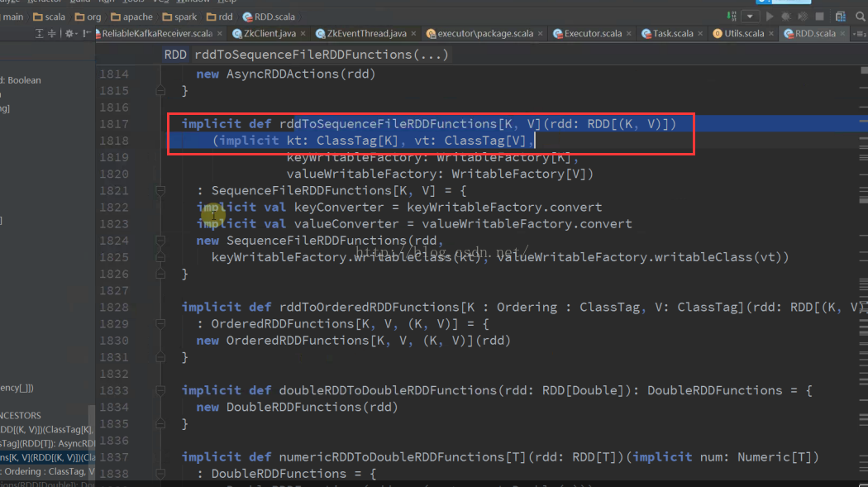Click the Stop square icon
868x487 pixels.
pos(820,17)
